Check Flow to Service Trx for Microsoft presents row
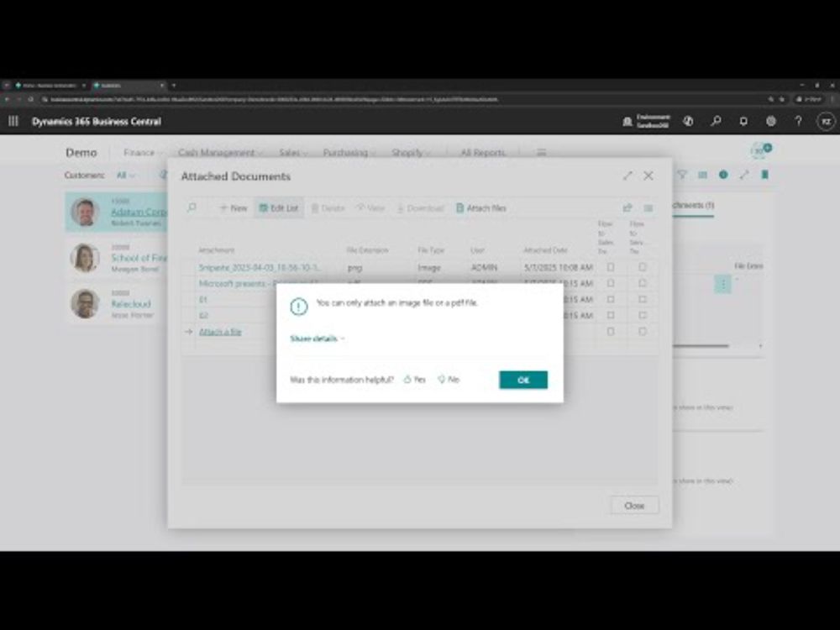The height and width of the screenshot is (630, 840). tap(643, 283)
